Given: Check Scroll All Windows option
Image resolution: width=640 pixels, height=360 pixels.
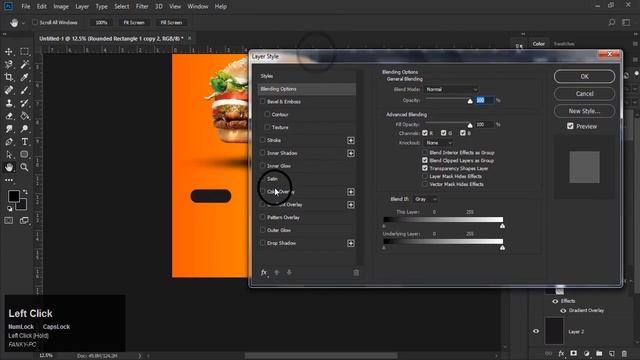Looking at the screenshot, I should point(35,22).
